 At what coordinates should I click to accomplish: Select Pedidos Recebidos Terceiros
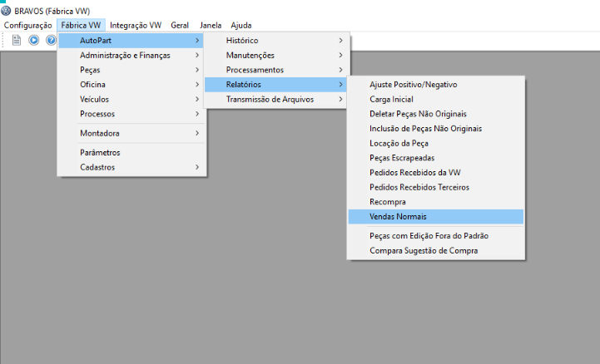[x=436, y=187]
